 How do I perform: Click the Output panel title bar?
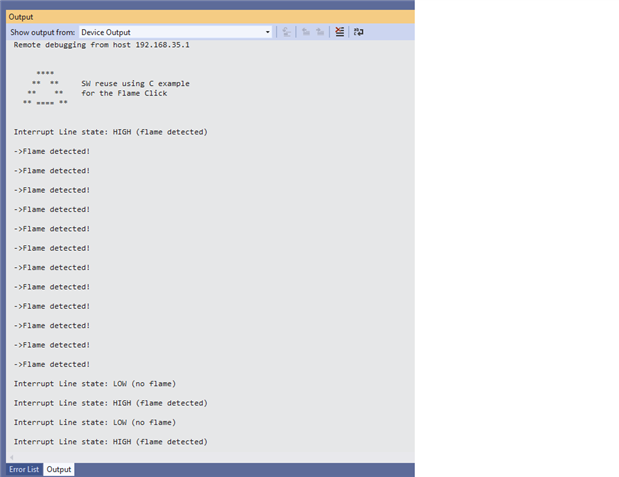(210, 17)
